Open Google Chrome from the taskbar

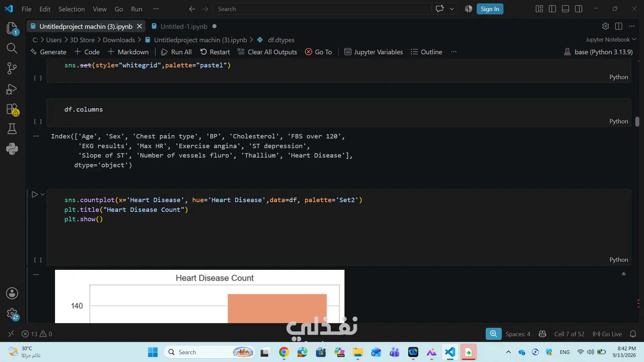tap(284, 352)
